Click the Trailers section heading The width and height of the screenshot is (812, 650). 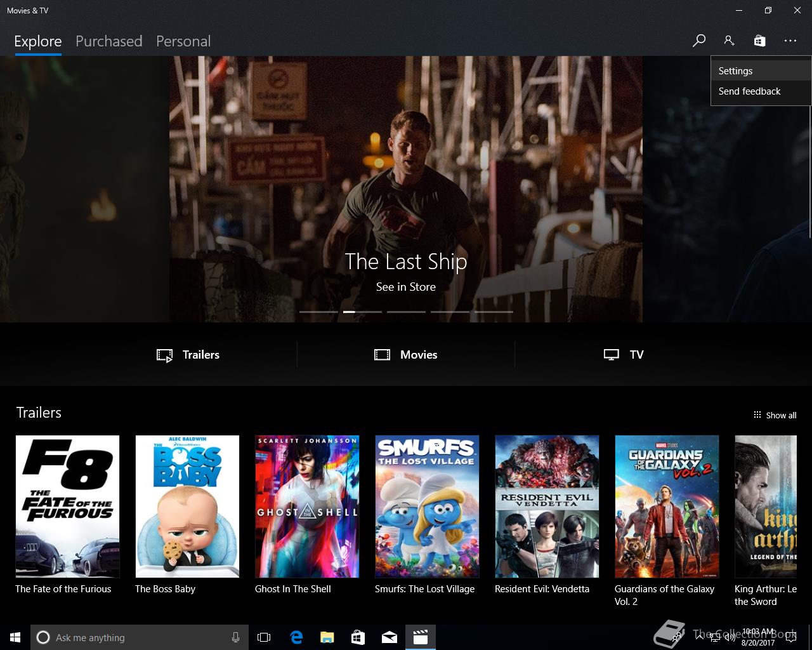tap(39, 413)
